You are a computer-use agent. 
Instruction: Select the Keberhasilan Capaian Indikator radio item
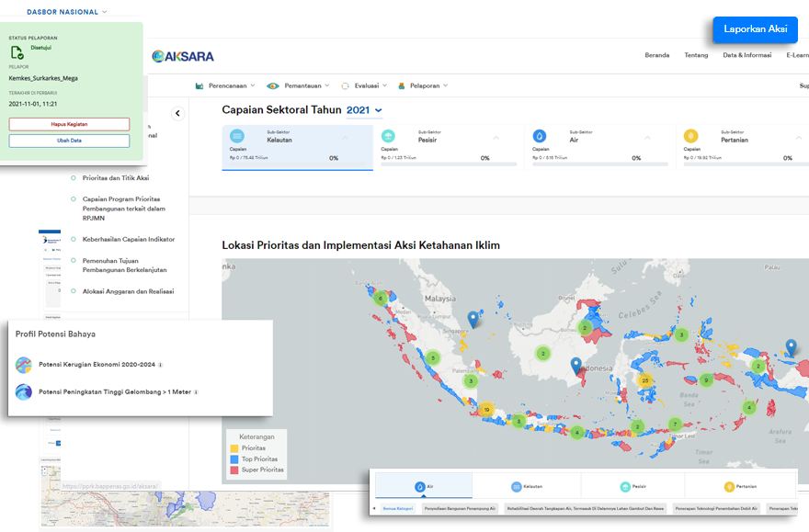pos(72,239)
